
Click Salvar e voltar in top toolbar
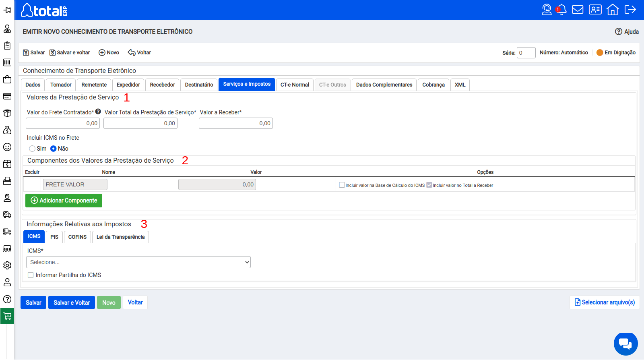70,52
